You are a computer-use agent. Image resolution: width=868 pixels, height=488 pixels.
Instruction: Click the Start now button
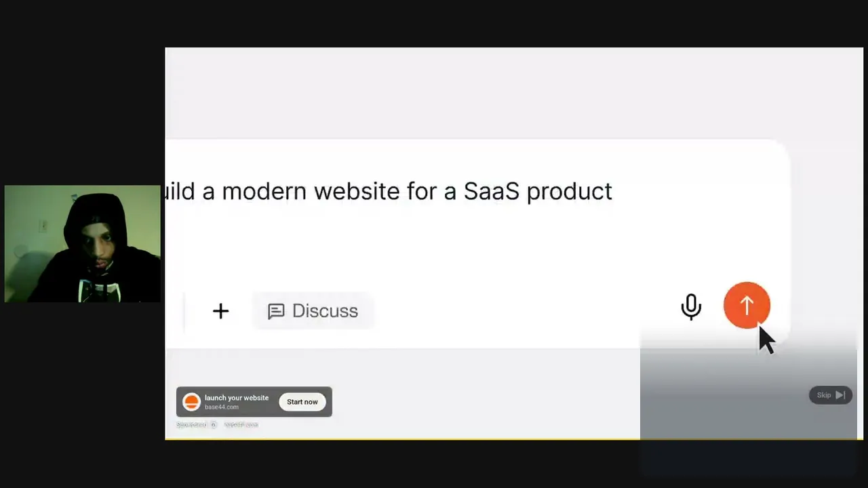[x=302, y=402]
